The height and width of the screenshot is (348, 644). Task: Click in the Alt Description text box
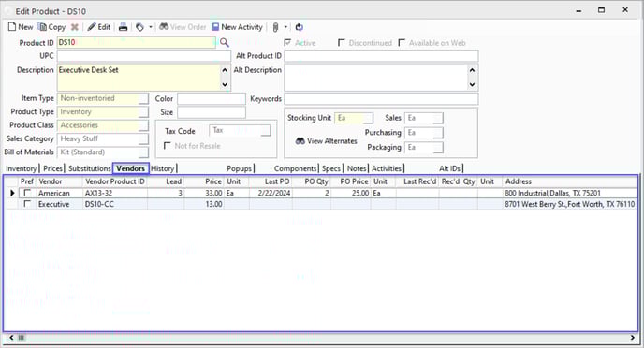click(x=375, y=77)
